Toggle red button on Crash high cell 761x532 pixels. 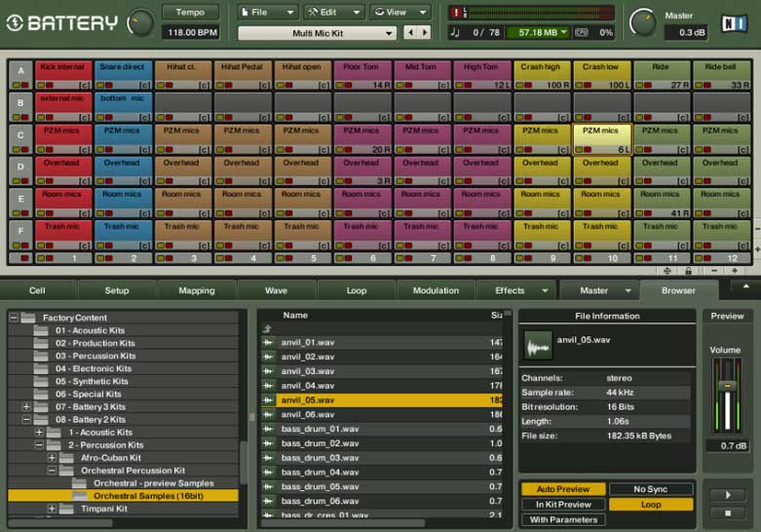pyautogui.click(x=528, y=86)
